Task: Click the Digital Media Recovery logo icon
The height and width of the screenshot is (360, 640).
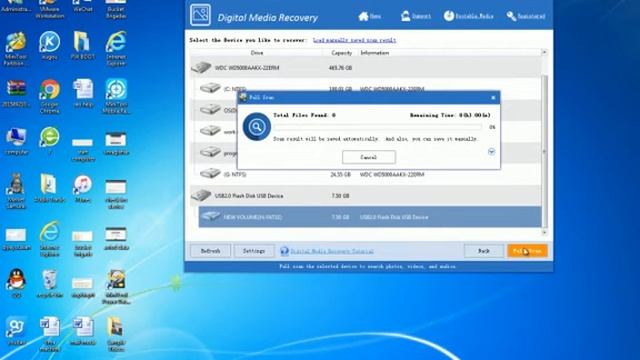Action: click(200, 15)
